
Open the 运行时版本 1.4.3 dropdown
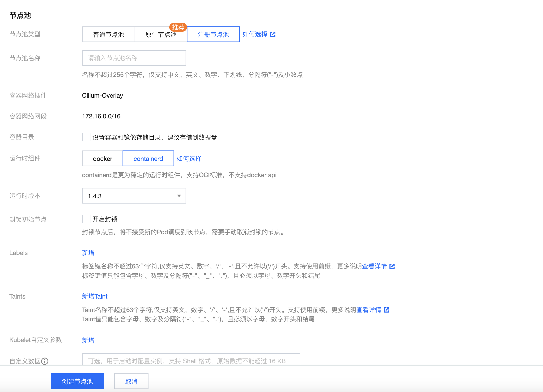(x=134, y=196)
